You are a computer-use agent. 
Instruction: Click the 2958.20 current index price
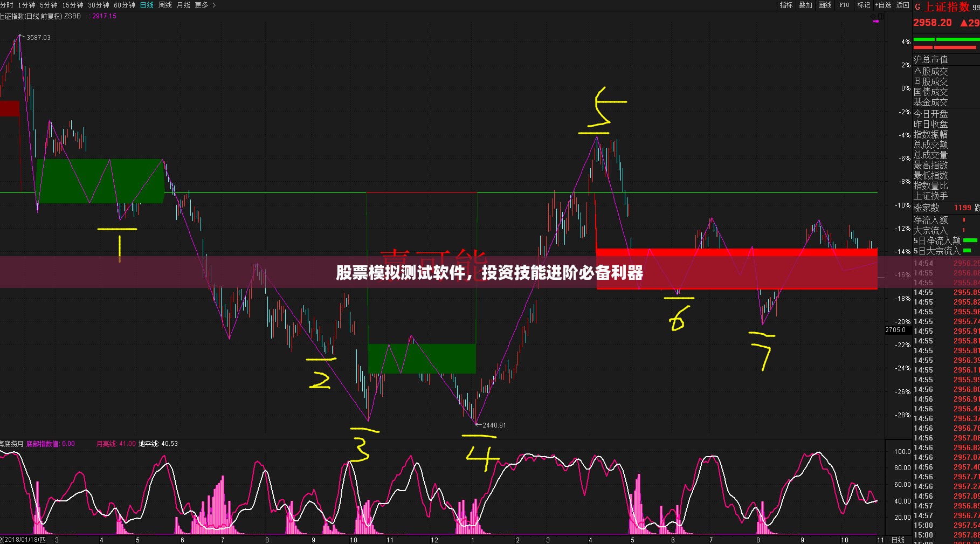[x=933, y=23]
